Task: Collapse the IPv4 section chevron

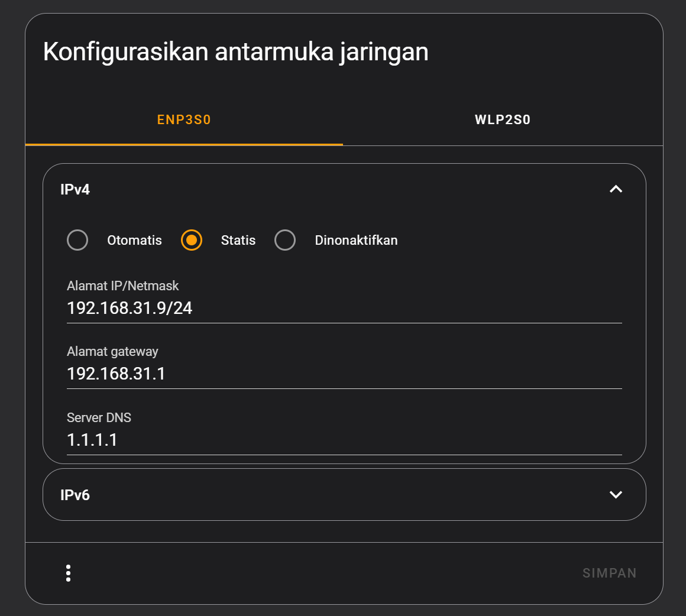Action: [616, 189]
